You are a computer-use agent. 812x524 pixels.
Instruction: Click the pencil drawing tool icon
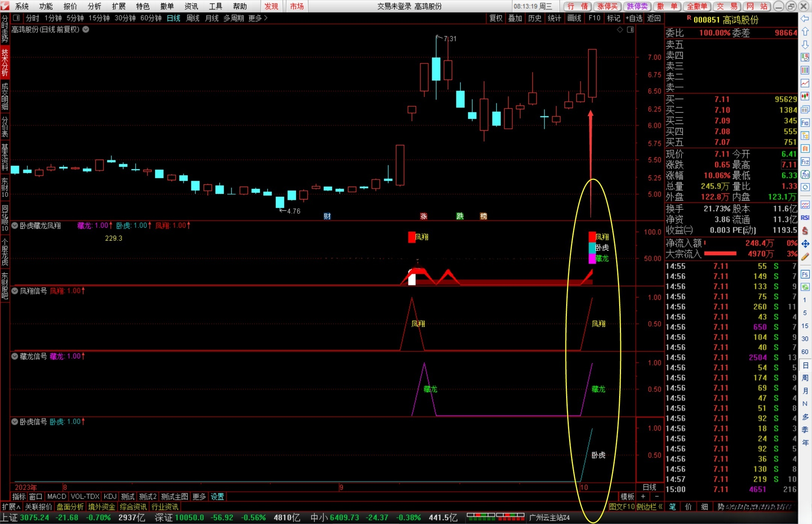[x=805, y=257]
